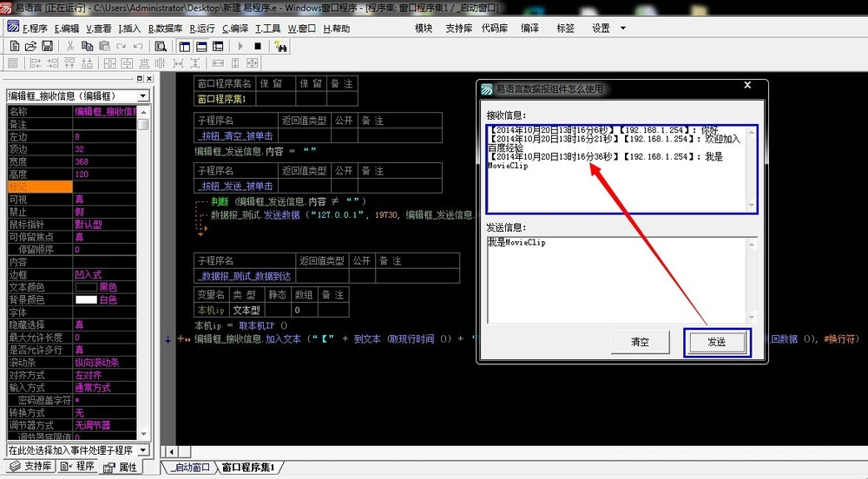Toggle the third panel layout toolbar button
Viewport: 868px width, 479px height.
click(x=218, y=47)
